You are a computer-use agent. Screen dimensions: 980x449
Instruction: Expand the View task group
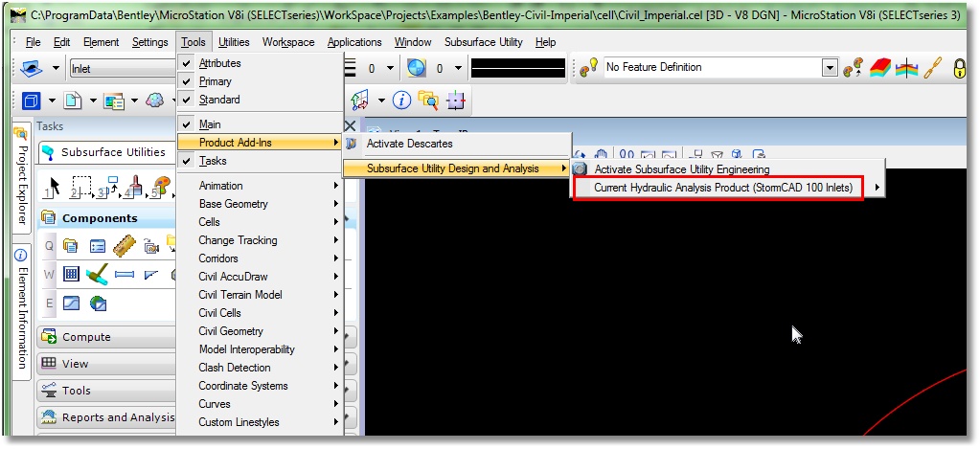(x=106, y=364)
